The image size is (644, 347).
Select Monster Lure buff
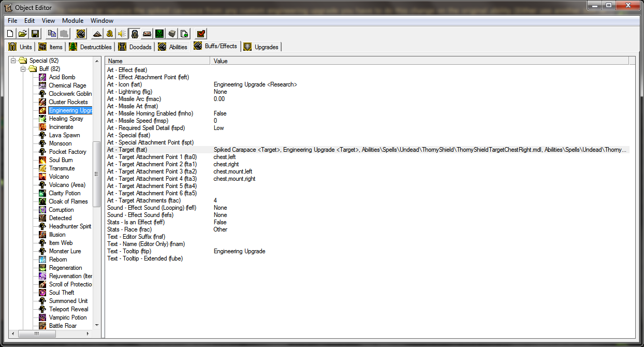(x=66, y=251)
